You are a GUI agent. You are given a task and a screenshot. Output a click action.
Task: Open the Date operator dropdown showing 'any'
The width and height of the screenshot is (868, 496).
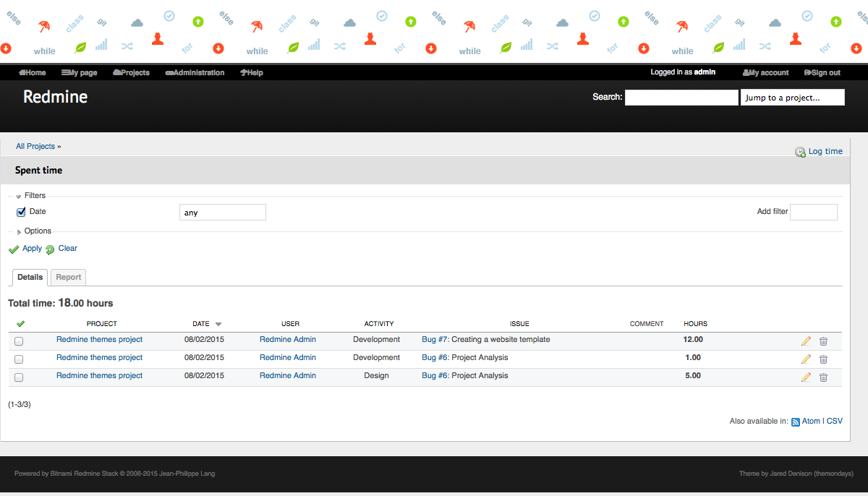pyautogui.click(x=223, y=213)
